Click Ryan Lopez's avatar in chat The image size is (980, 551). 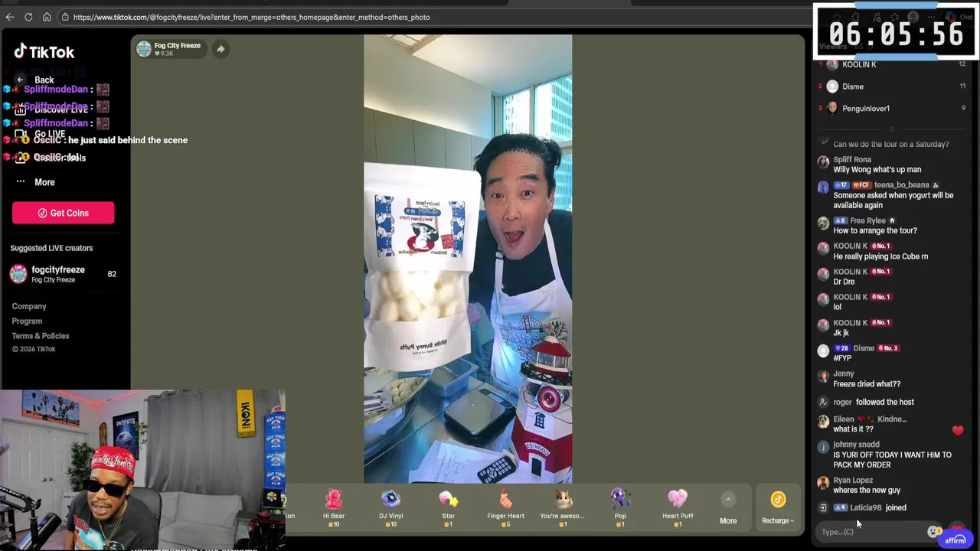pos(823,484)
